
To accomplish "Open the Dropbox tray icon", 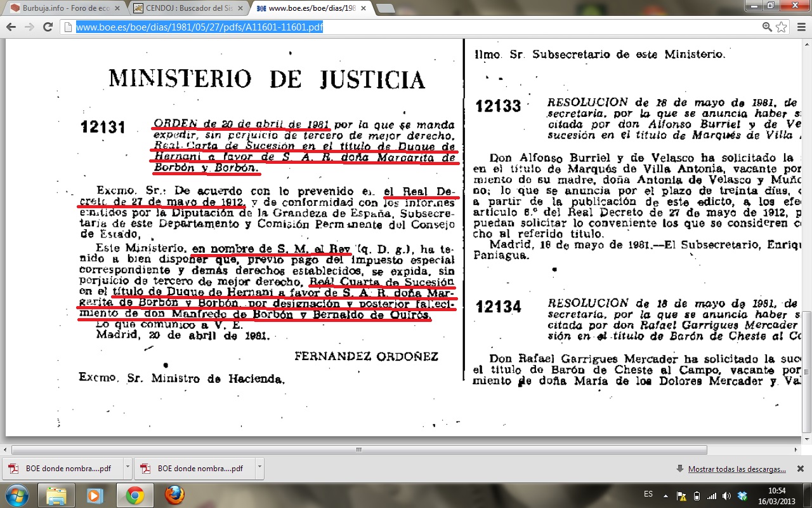I will coord(742,495).
